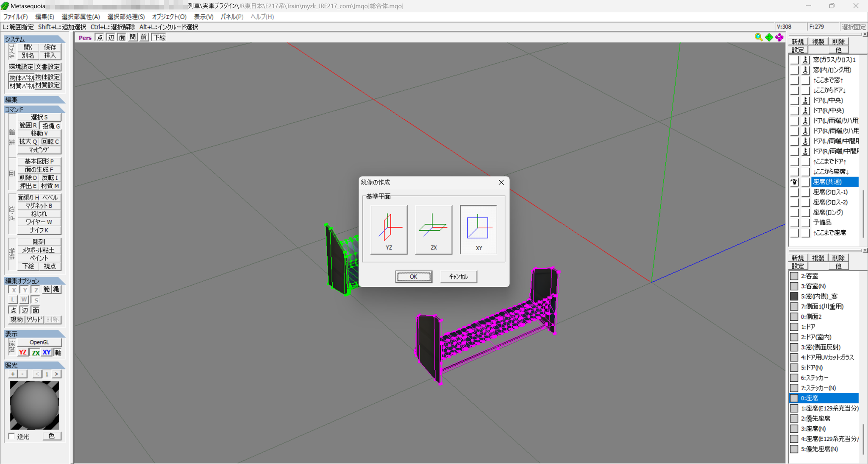
Task: Confirm the mirror dialog with OK
Action: 414,277
